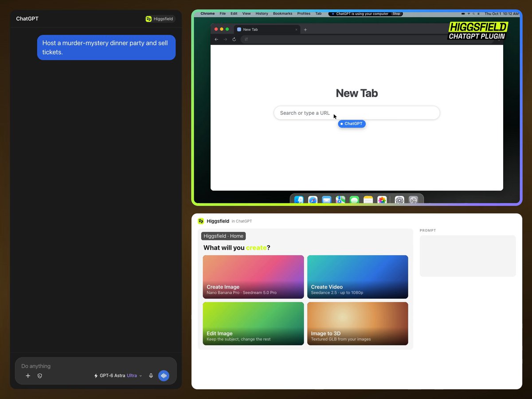Select the Edit Image card
Image resolution: width=532 pixels, height=399 pixels.
[254, 324]
